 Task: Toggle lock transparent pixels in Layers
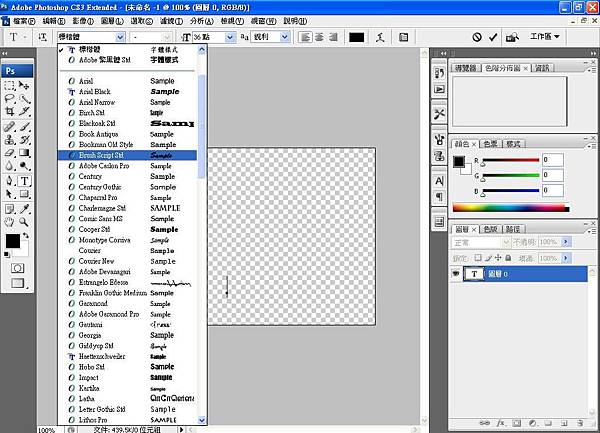click(x=478, y=258)
